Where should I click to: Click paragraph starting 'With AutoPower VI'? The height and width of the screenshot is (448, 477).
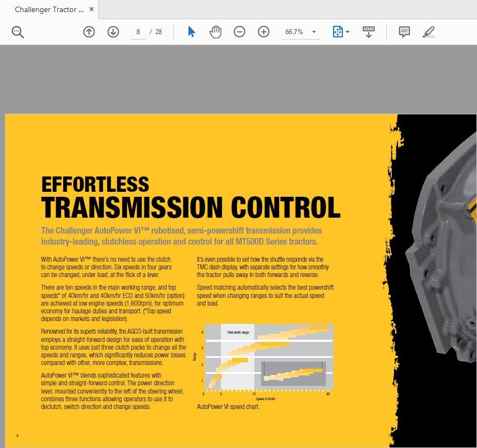coord(106,267)
